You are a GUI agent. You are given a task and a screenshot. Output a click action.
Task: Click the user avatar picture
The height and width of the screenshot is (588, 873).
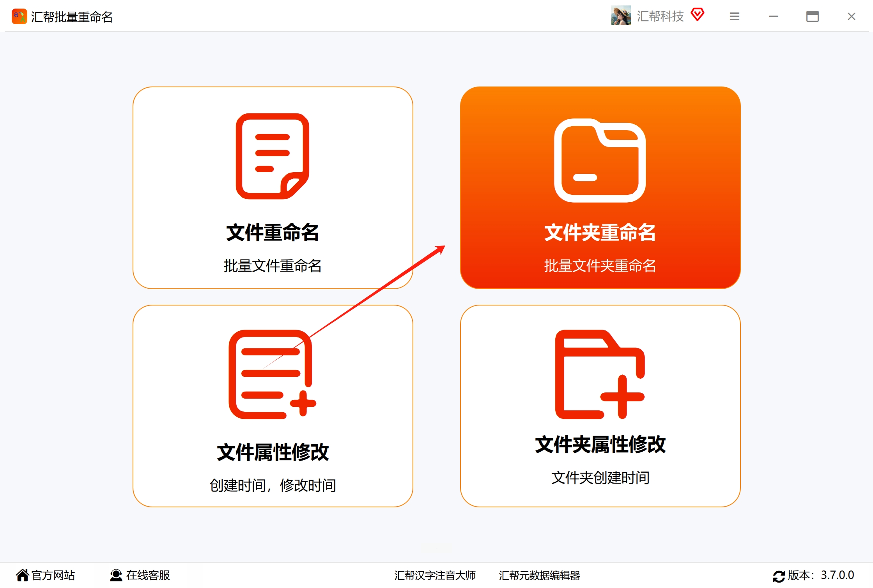point(621,16)
